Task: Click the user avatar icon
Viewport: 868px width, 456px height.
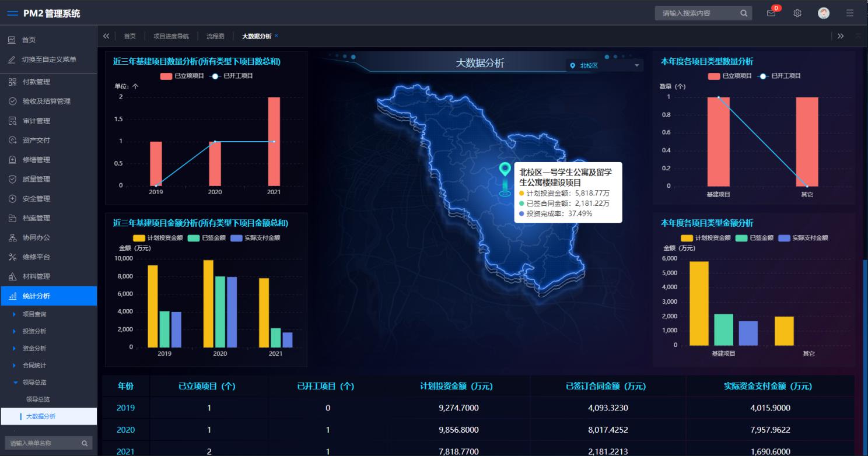Action: [824, 13]
